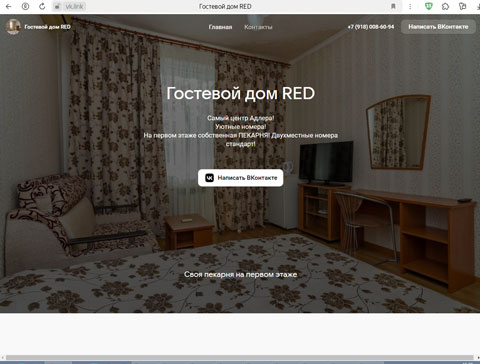
Task: Click the page title 'Гостевой дом RED' in the browser bar
Action: pyautogui.click(x=225, y=6)
